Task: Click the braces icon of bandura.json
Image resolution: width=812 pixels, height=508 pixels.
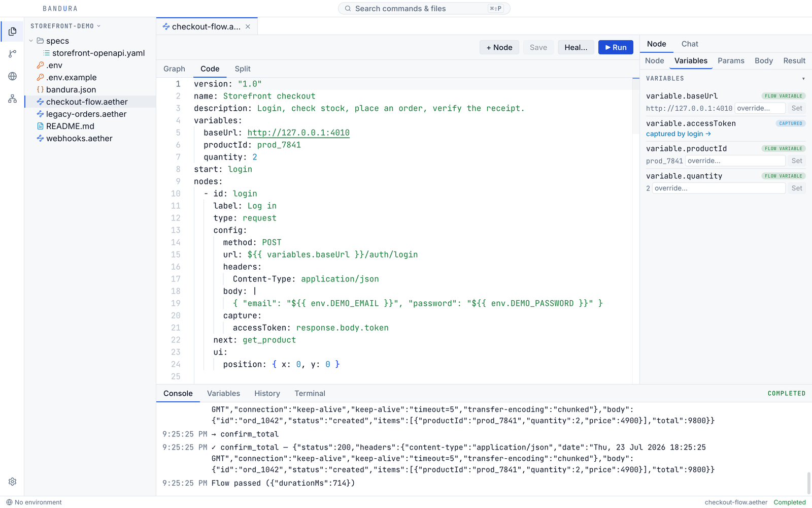Action: (40, 89)
